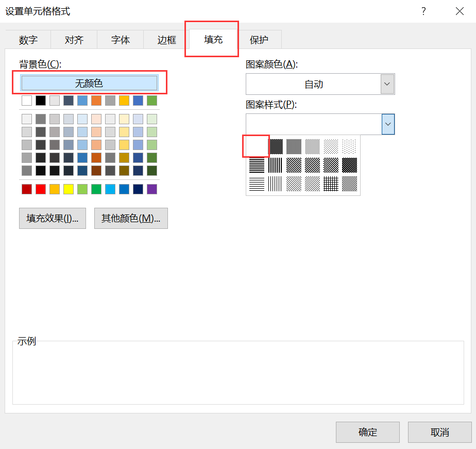Open the 字体 tab

(120, 40)
